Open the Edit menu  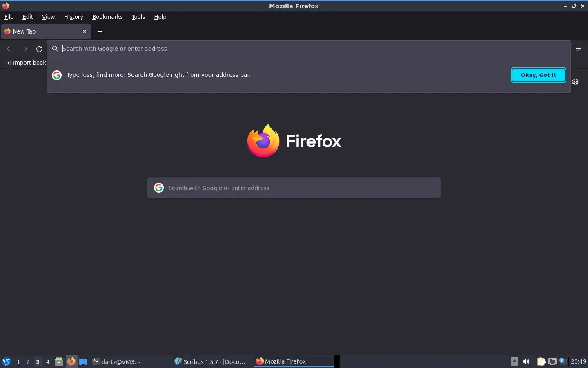tap(28, 17)
